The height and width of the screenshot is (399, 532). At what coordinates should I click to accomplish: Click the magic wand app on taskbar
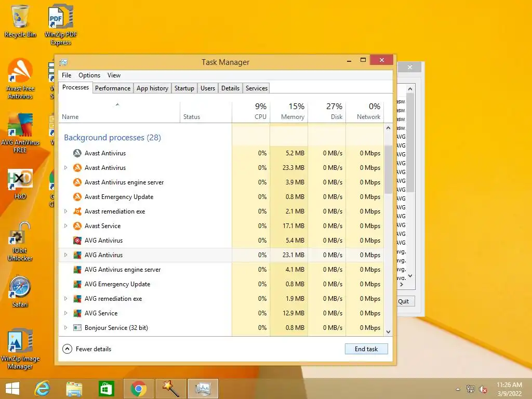(x=170, y=389)
